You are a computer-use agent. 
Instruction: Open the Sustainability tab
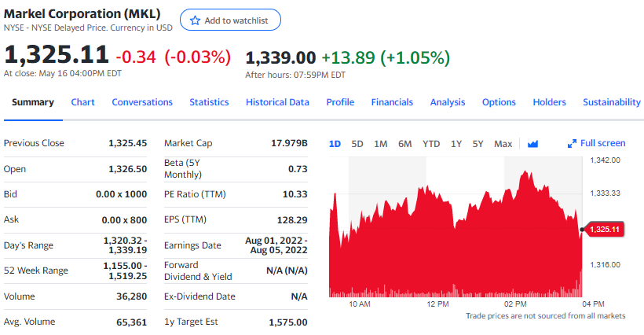tap(612, 102)
